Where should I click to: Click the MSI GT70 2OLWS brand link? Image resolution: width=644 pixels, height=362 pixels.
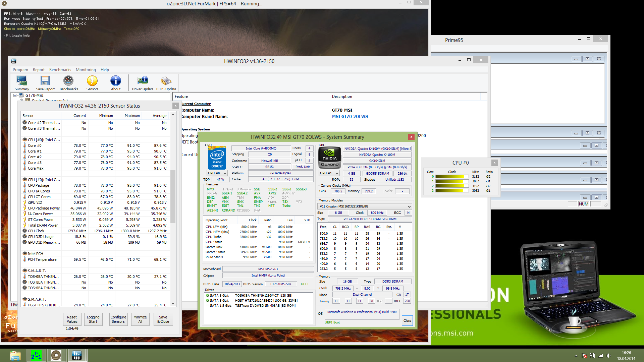[x=350, y=117]
